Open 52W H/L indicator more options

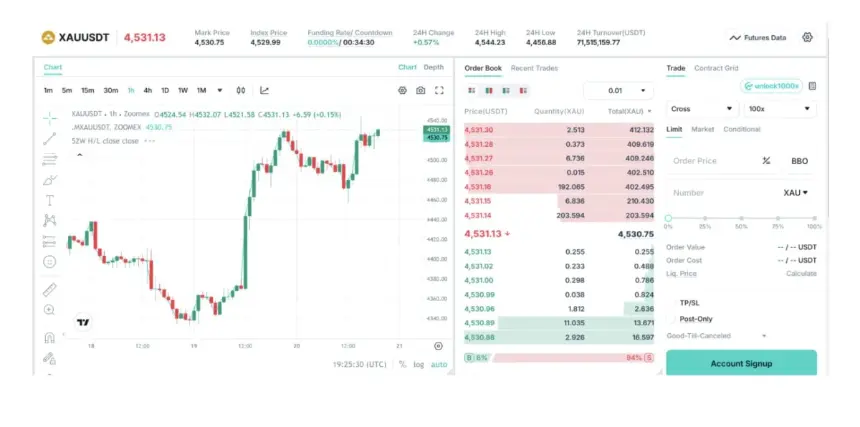pyautogui.click(x=150, y=141)
